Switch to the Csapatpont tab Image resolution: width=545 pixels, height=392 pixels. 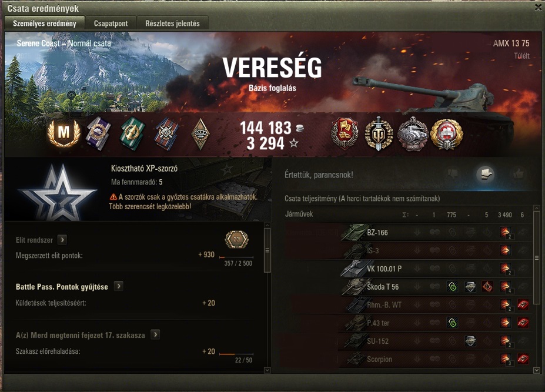111,24
